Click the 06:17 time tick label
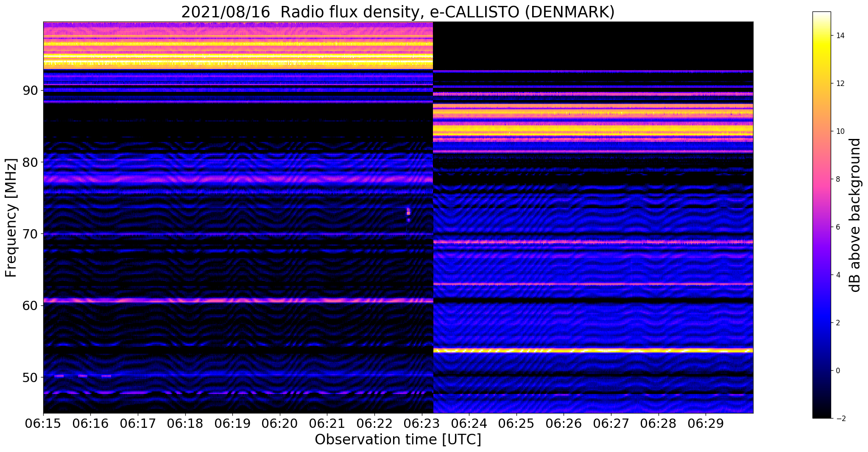The width and height of the screenshot is (868, 452). 138,423
